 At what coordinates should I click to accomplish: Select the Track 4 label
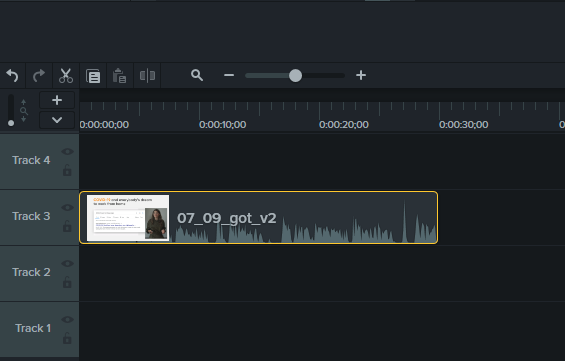coord(31,160)
